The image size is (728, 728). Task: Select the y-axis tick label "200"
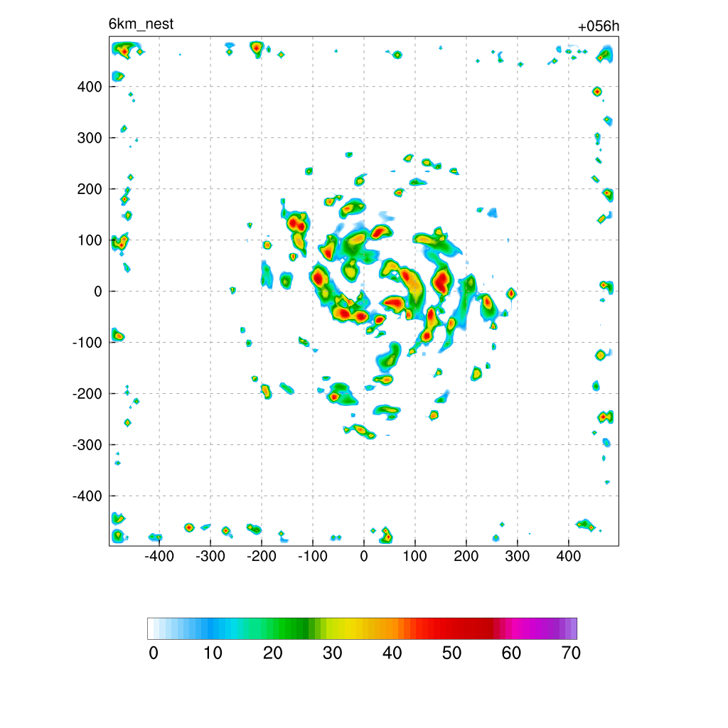tap(90, 189)
